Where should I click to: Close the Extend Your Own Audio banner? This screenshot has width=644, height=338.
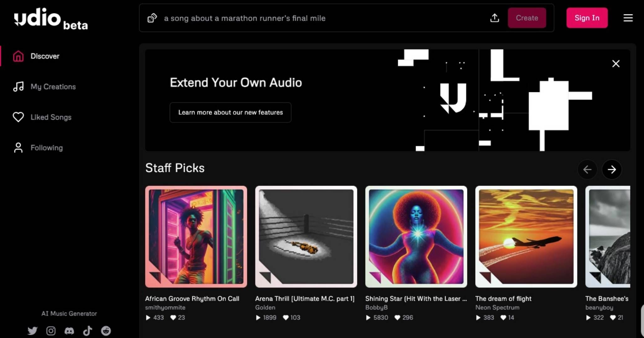click(x=616, y=64)
